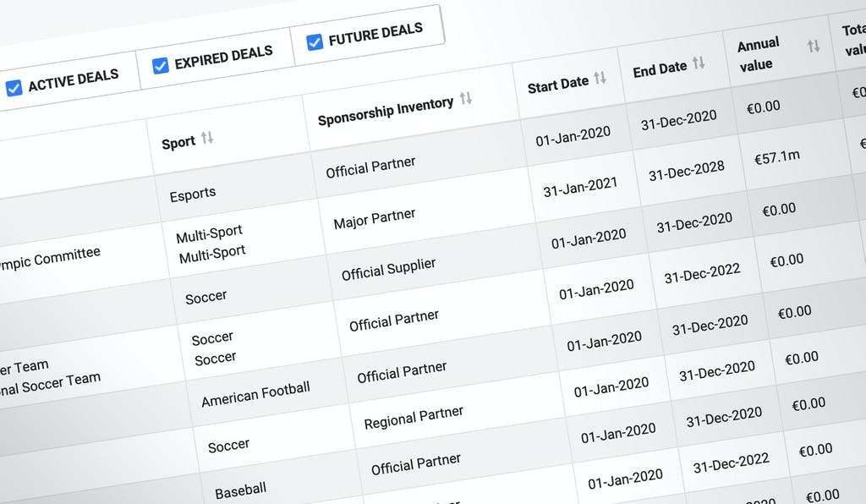The width and height of the screenshot is (866, 504).
Task: Select the Baseball sport cell
Action: click(x=240, y=490)
